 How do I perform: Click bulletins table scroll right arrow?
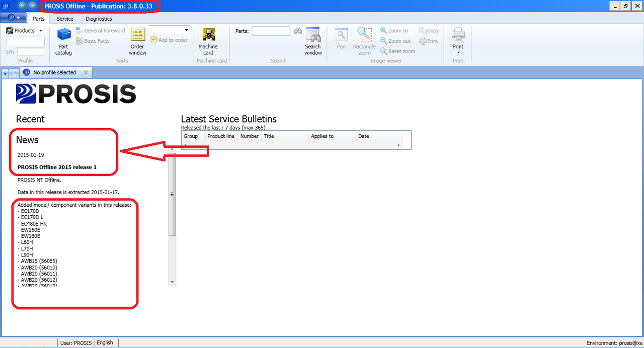click(399, 145)
